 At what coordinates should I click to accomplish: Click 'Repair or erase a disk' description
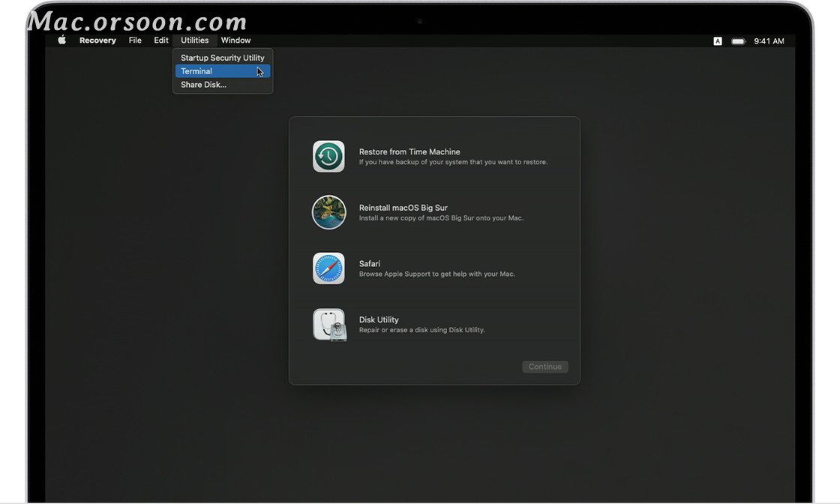tap(421, 330)
